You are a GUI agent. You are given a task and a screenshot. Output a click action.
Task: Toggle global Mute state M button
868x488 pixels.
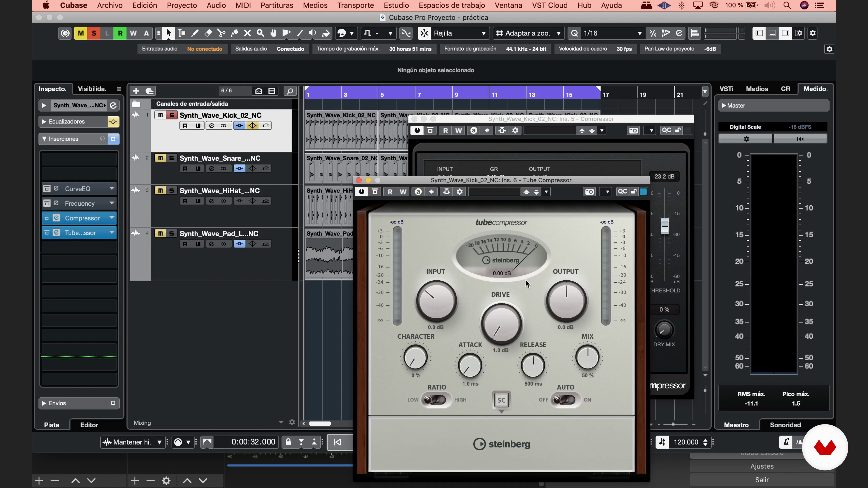click(x=81, y=33)
